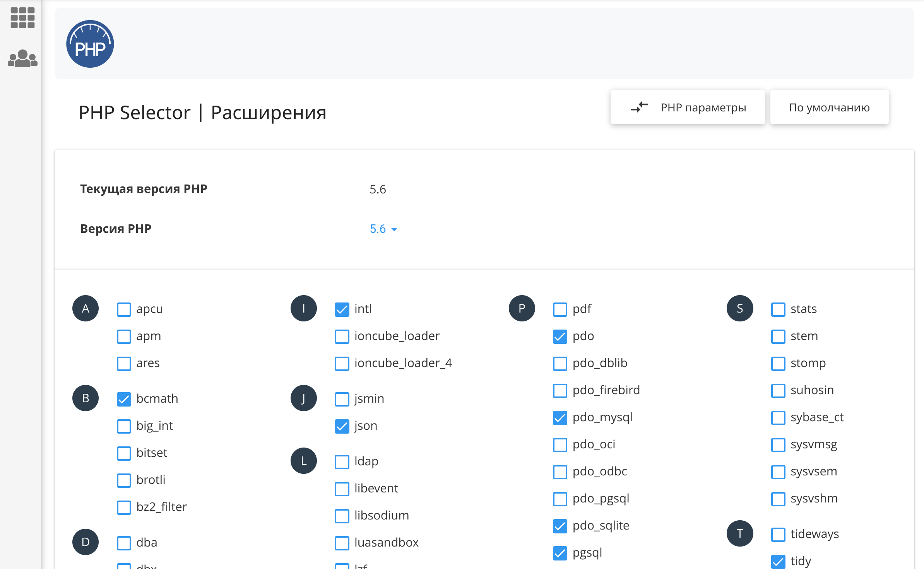Enable the apcu extension checkbox
Image resolution: width=924 pixels, height=569 pixels.
click(124, 309)
